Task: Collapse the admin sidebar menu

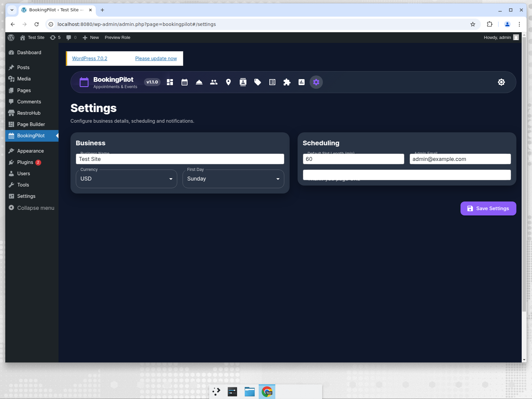Action: [32, 208]
